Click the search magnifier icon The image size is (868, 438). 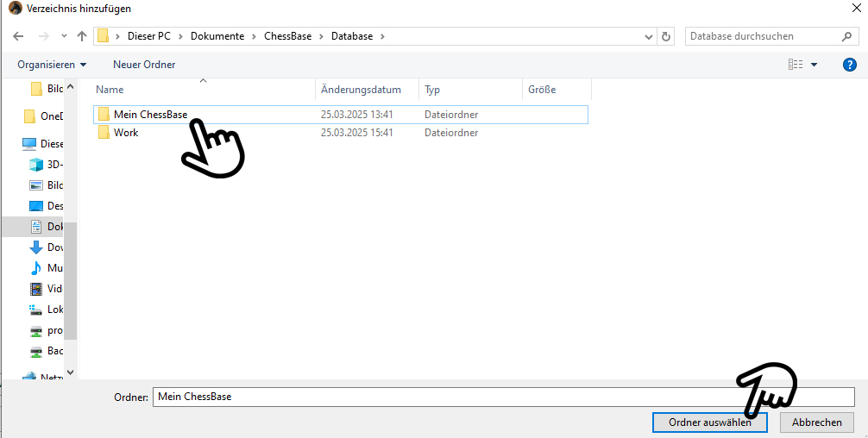point(846,36)
